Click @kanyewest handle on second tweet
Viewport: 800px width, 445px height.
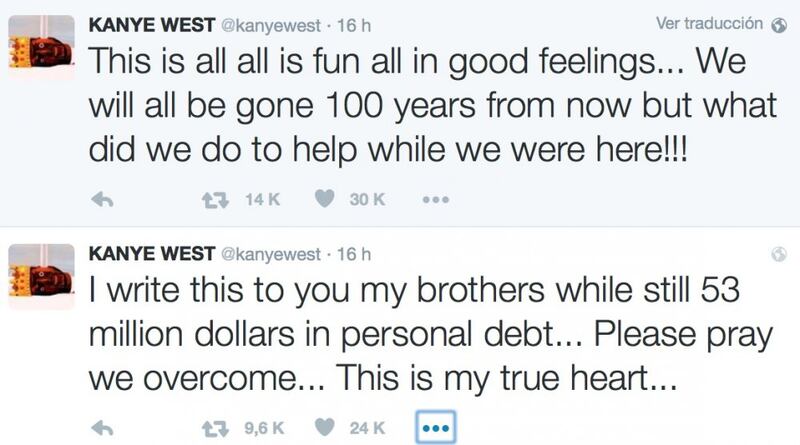tap(270, 254)
